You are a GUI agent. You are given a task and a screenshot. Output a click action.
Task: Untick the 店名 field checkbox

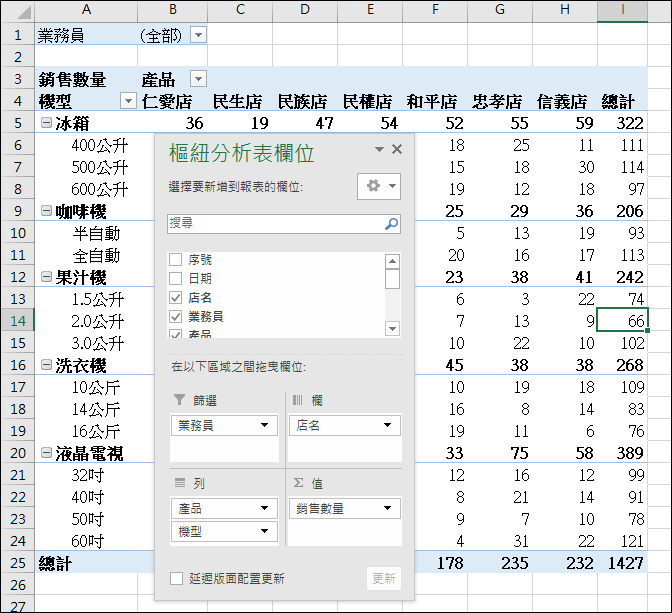click(x=175, y=297)
